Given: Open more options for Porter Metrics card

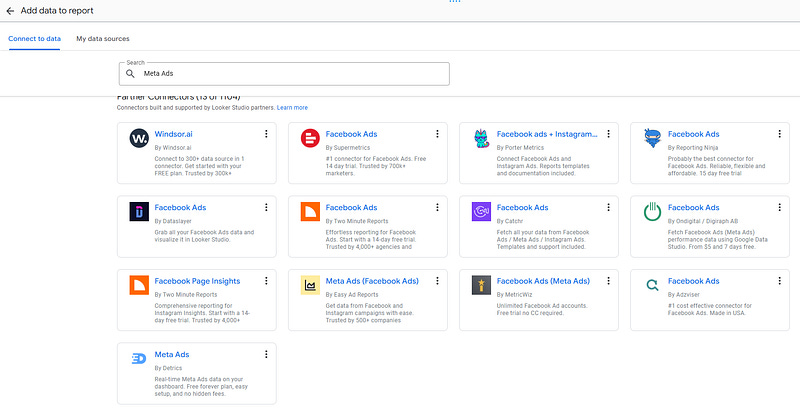Looking at the screenshot, I should pyautogui.click(x=608, y=134).
